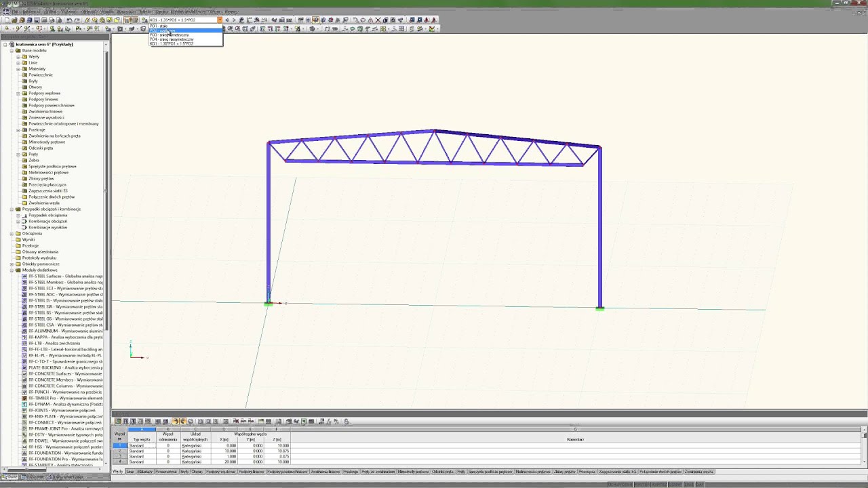Open the load case dropdown arrow
This screenshot has width=868, height=488.
point(220,20)
